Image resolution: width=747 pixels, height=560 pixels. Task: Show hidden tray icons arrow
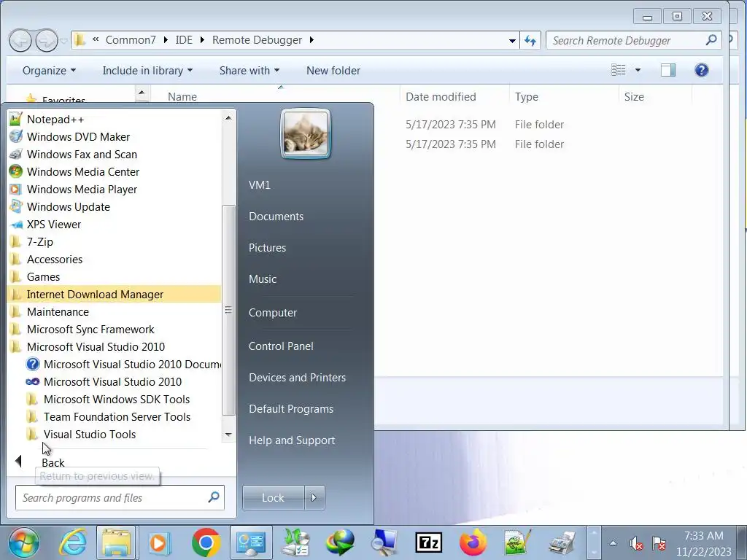613,543
